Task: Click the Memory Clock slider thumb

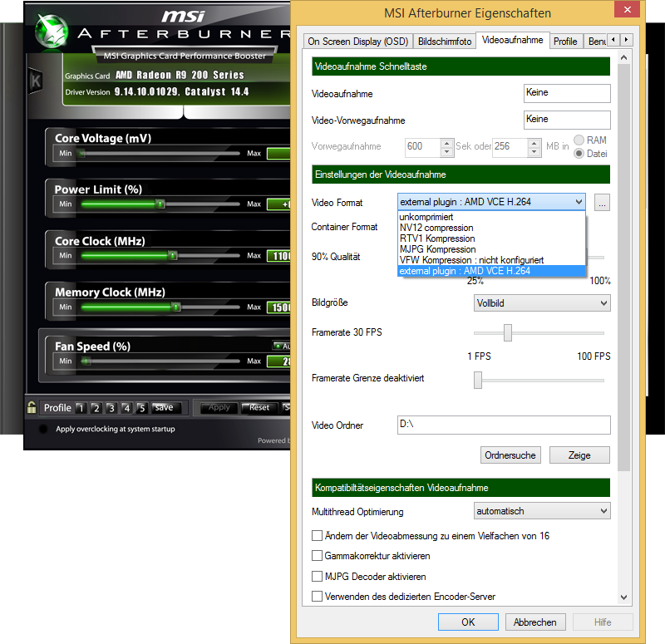Action: (176, 307)
